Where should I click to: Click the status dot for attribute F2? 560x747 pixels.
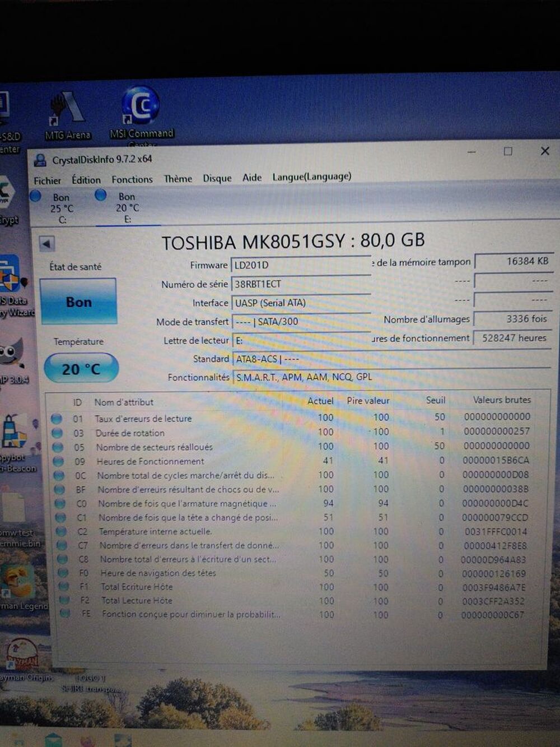pos(64,600)
